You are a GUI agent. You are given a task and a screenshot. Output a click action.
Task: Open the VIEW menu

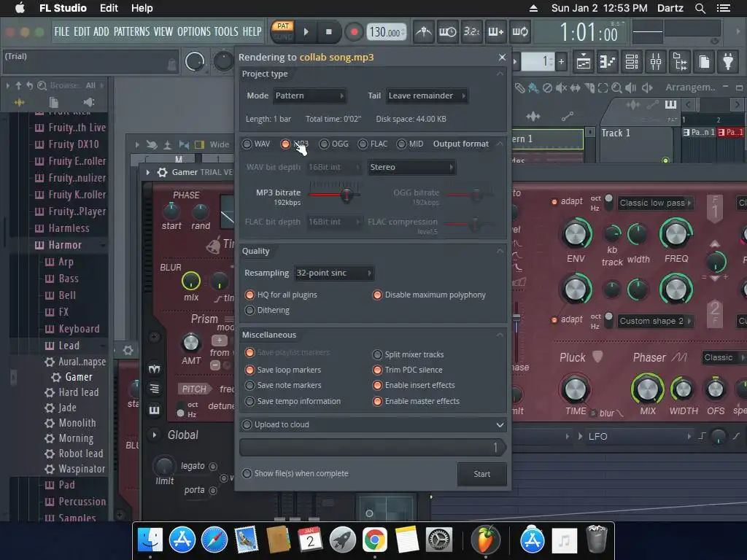(163, 31)
